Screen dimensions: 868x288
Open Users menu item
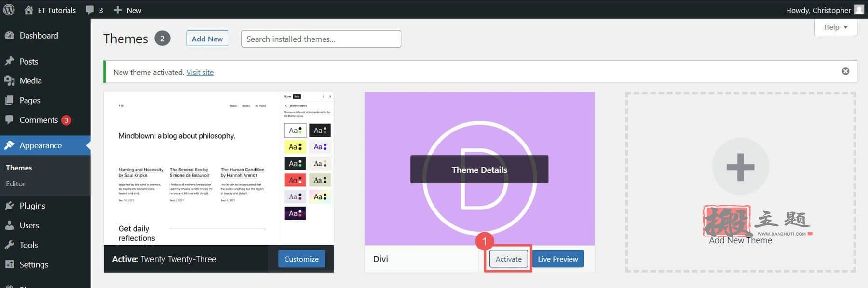click(x=29, y=225)
